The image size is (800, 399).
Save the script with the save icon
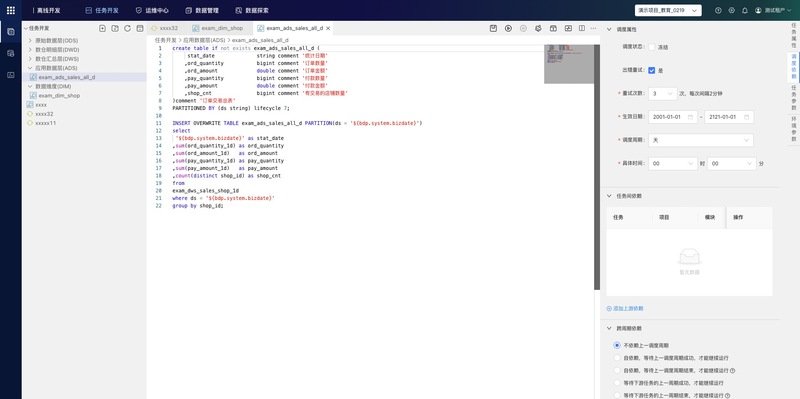(x=493, y=29)
